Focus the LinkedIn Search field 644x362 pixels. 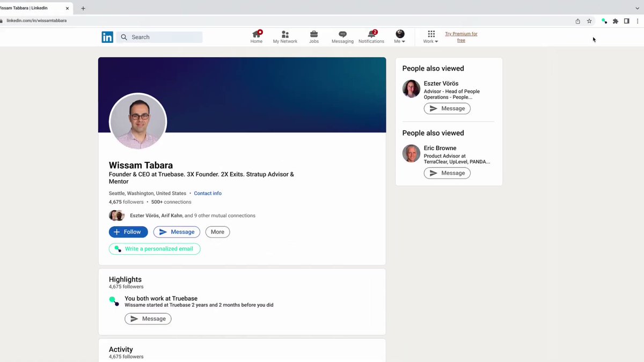coord(159,37)
